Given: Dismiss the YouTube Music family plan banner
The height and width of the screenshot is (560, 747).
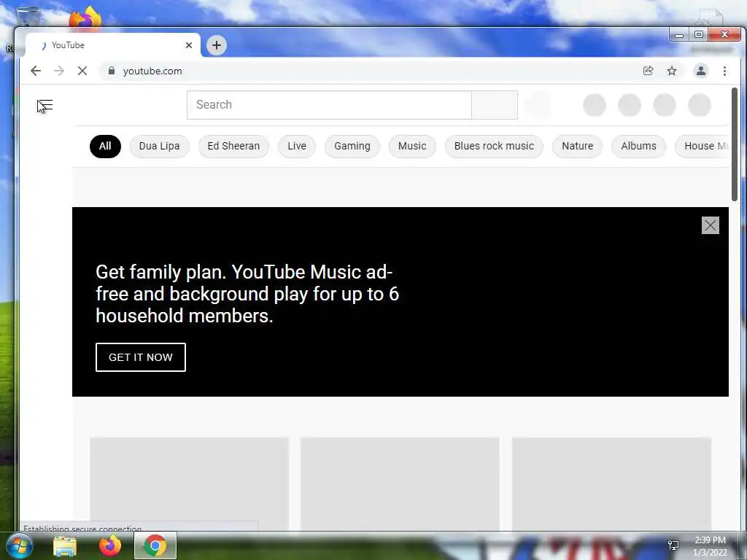Looking at the screenshot, I should coord(711,225).
